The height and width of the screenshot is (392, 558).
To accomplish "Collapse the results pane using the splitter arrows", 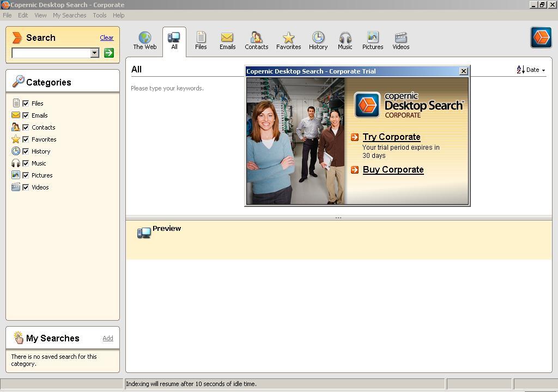I will click(338, 217).
